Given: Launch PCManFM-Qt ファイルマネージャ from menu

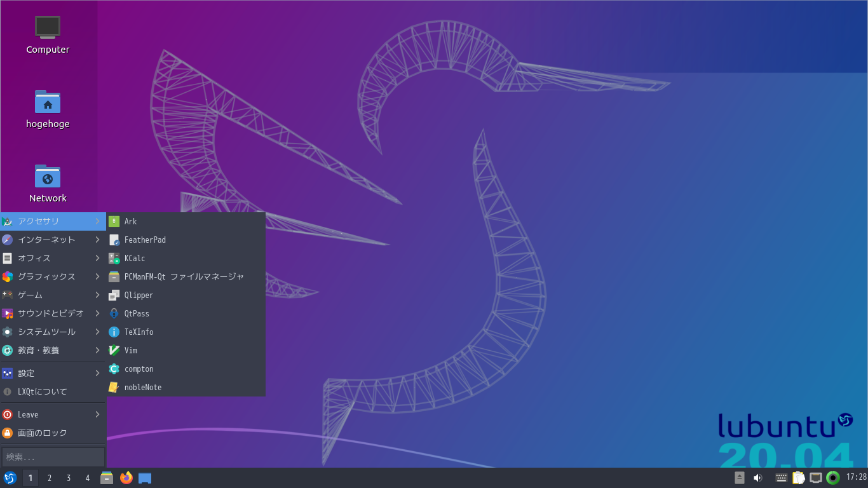Looking at the screenshot, I should 186,276.
